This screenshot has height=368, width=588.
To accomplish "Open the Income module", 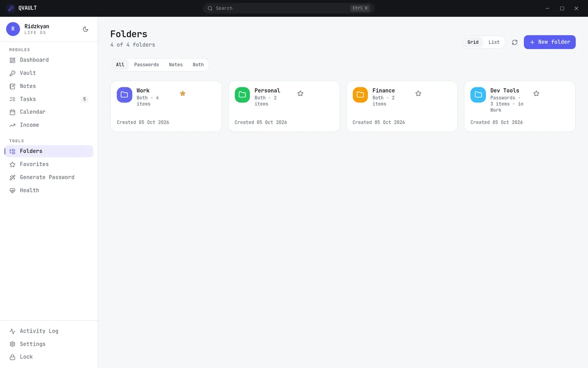I will coord(49,125).
